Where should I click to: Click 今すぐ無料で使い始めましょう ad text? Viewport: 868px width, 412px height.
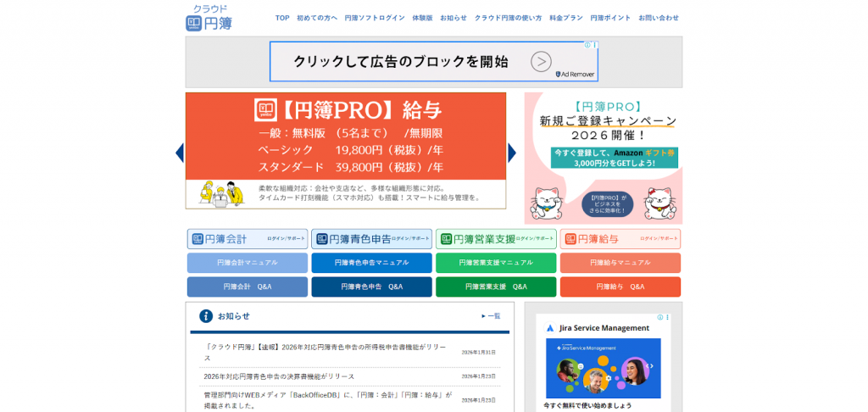coord(587,405)
